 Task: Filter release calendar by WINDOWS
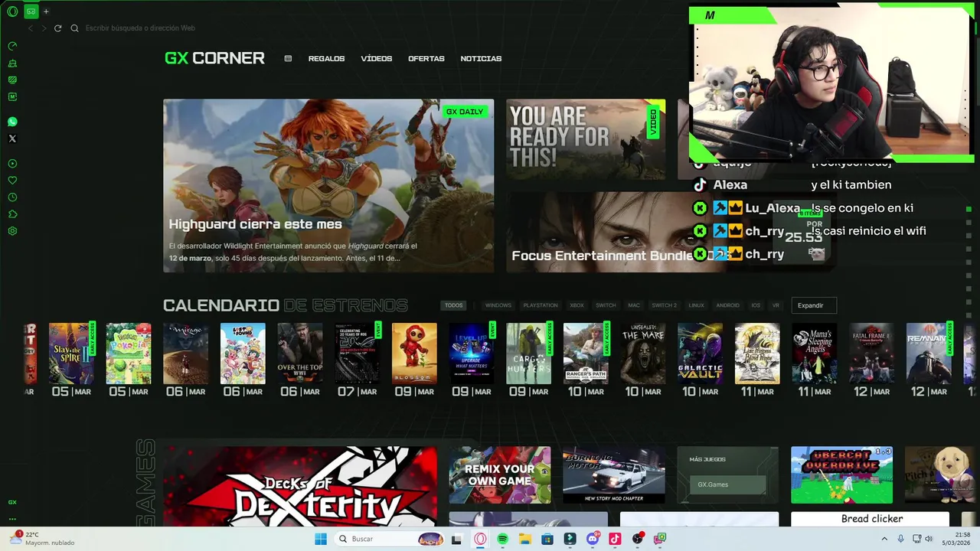point(498,305)
